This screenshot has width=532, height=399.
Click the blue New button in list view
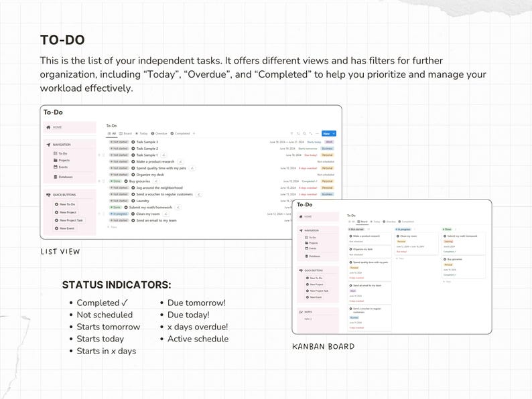click(x=327, y=134)
